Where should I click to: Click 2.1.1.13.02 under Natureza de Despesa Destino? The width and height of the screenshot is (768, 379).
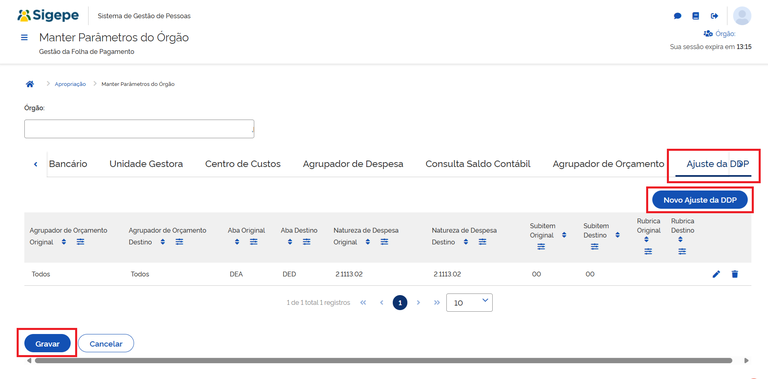[x=447, y=274]
